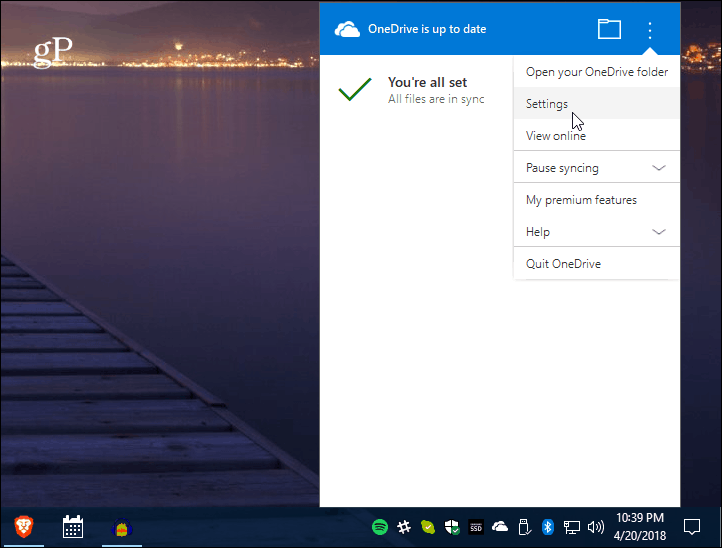Open Settings from the OneDrive menu

pos(596,104)
